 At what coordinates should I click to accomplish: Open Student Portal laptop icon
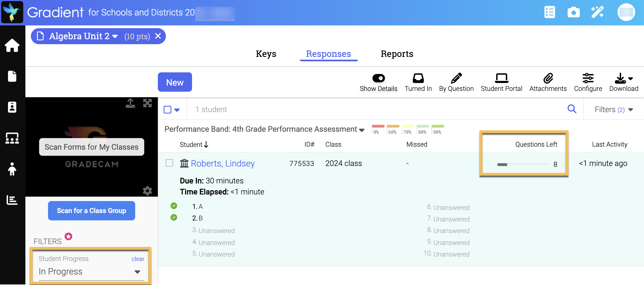(x=501, y=78)
